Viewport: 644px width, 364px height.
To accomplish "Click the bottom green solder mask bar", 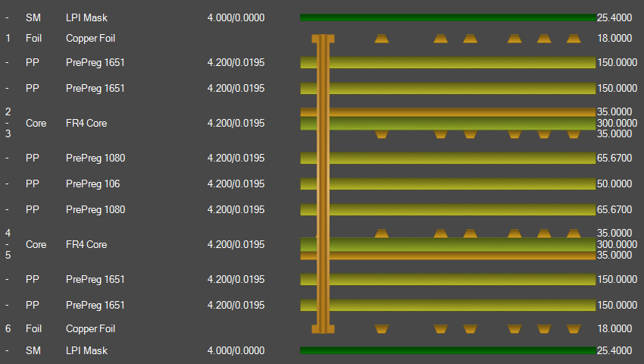I will [447, 350].
